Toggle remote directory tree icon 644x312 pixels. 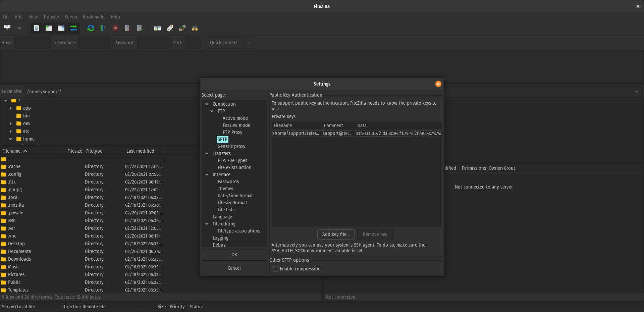(61, 28)
